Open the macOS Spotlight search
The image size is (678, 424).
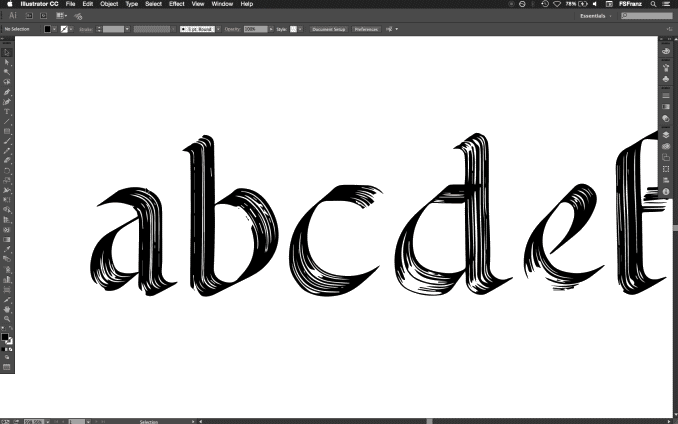point(653,4)
